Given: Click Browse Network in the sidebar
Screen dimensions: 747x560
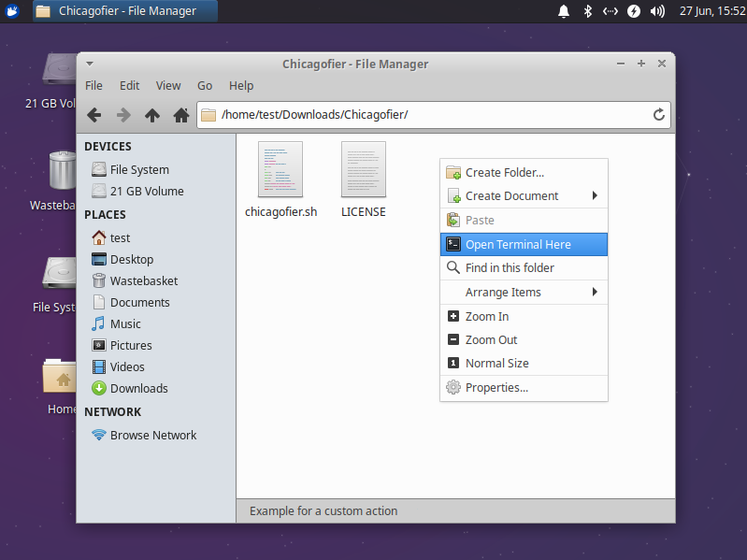Looking at the screenshot, I should point(144,435).
